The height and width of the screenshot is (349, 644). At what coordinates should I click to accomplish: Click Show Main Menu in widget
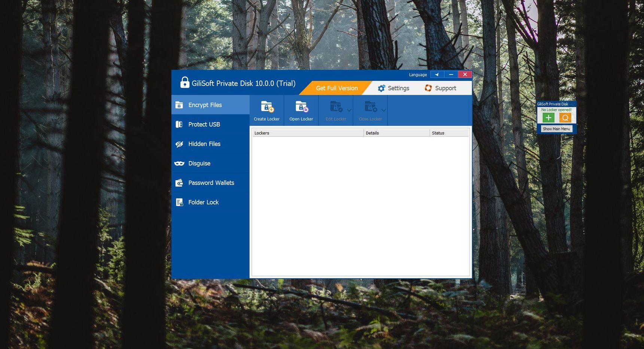pyautogui.click(x=556, y=129)
